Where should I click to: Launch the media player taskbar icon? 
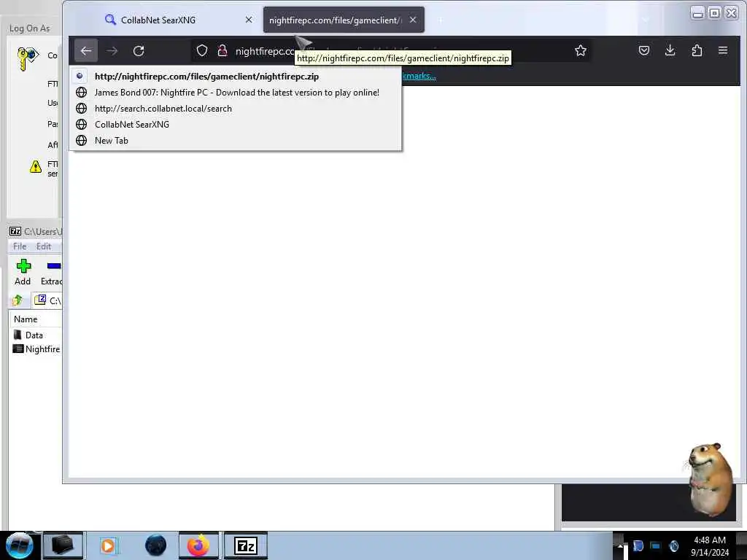[x=109, y=545]
